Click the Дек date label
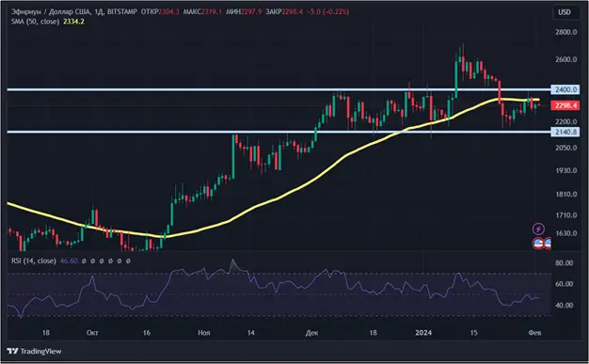 (x=311, y=333)
